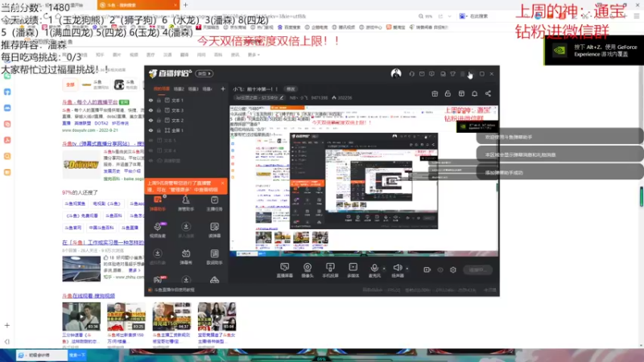This screenshot has width=644, height=362.
Task: Open the notification bell icon
Action: click(474, 93)
